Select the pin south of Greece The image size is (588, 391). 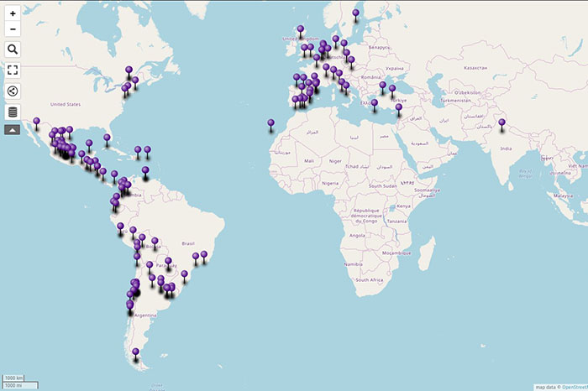pos(375,104)
